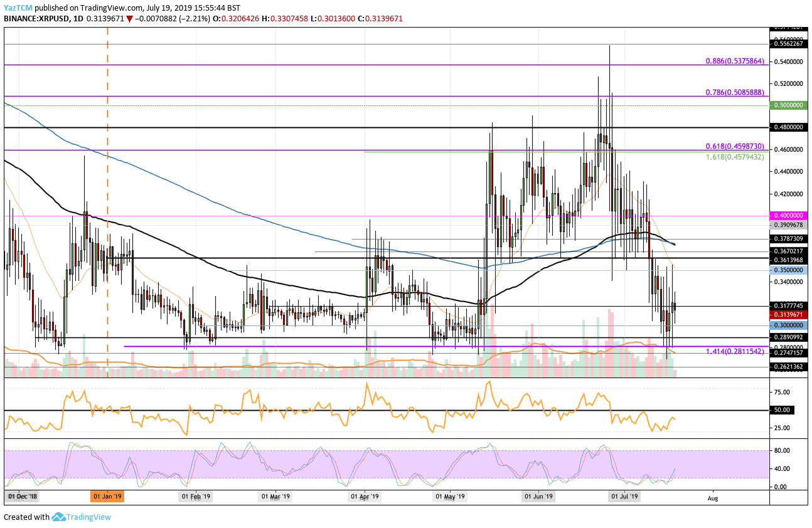The height and width of the screenshot is (528, 812).
Task: Click the 0.3613968 price label
Action: pos(788,260)
